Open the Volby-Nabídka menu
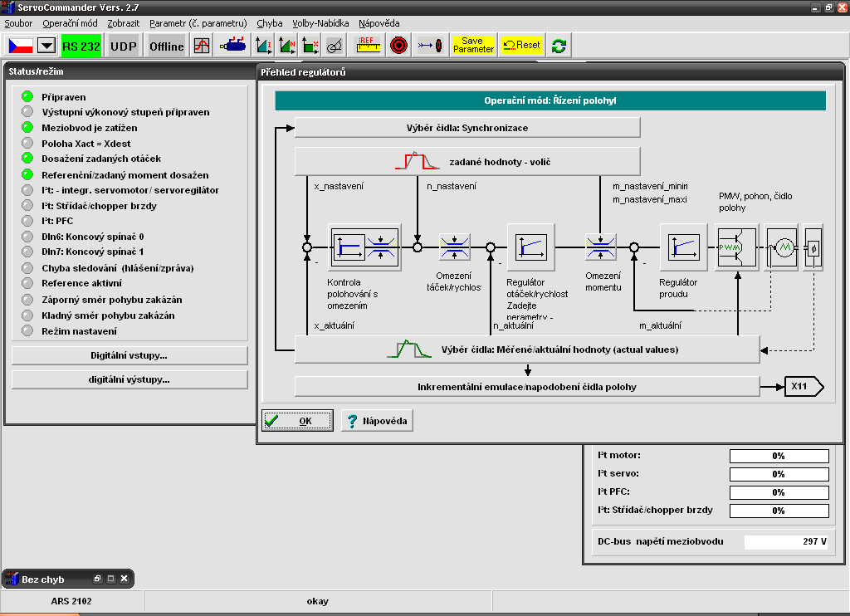 coord(320,23)
